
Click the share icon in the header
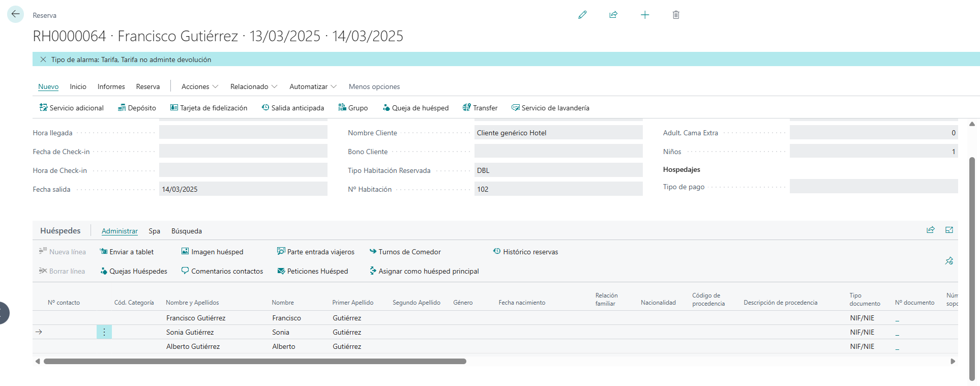613,15
